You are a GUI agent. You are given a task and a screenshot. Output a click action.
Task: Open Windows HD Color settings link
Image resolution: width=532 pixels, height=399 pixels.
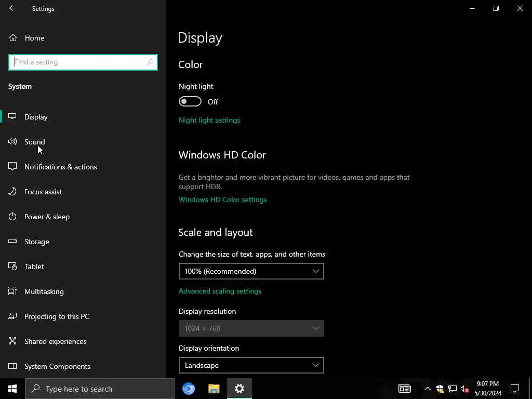pos(222,199)
